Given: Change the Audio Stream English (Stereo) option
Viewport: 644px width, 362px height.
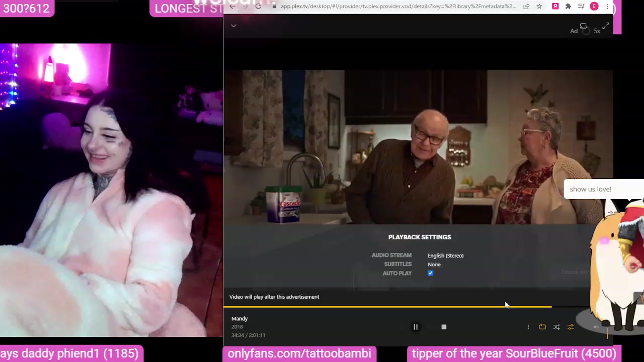Looking at the screenshot, I should tap(445, 255).
